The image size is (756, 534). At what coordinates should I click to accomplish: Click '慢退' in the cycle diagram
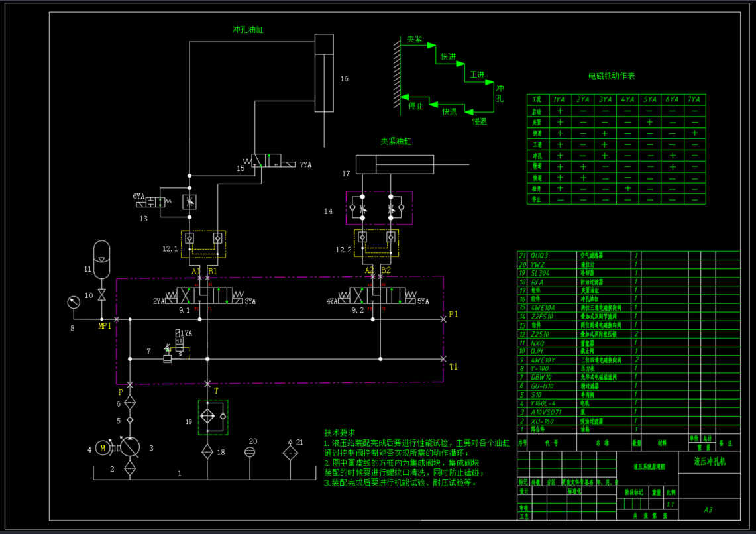(480, 121)
